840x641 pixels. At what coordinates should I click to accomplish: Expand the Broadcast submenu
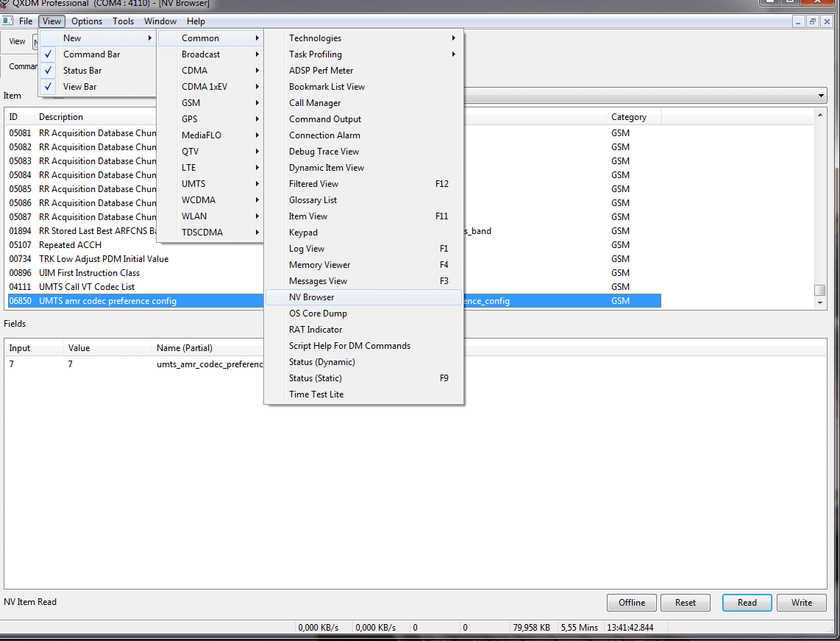(210, 54)
